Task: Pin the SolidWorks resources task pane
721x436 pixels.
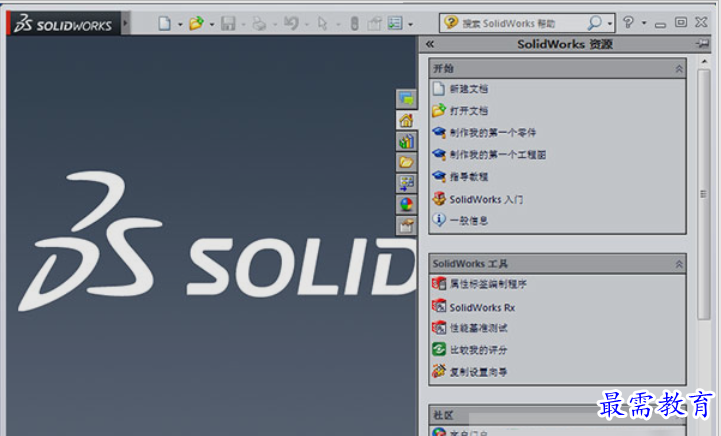Action: pyautogui.click(x=702, y=44)
